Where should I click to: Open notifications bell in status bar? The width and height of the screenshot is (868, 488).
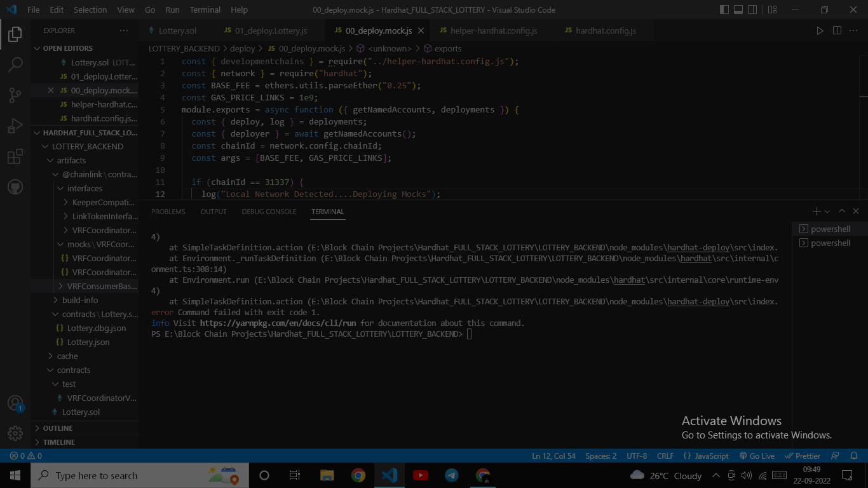(853, 456)
